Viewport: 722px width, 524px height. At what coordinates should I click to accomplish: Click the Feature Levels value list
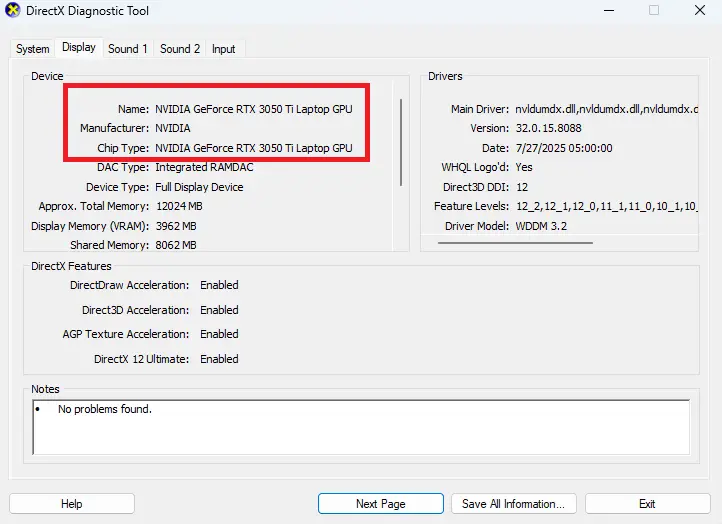[607, 206]
